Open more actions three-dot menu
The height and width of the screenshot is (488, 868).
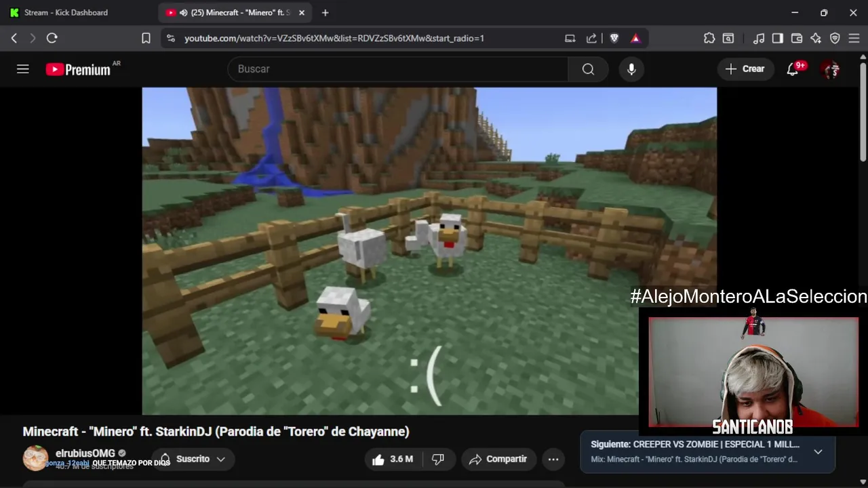point(553,460)
